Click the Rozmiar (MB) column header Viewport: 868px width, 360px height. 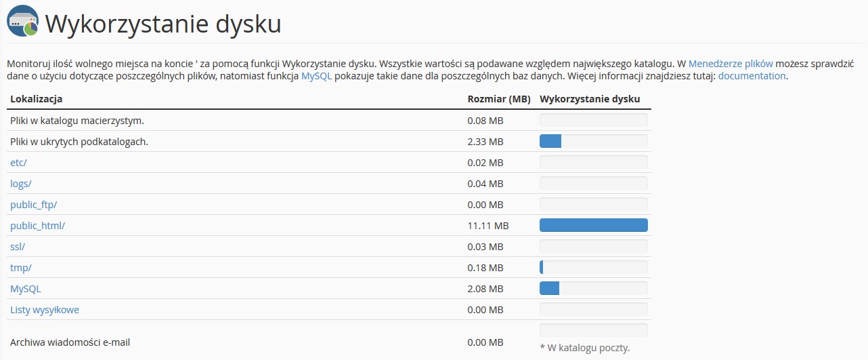pos(499,99)
